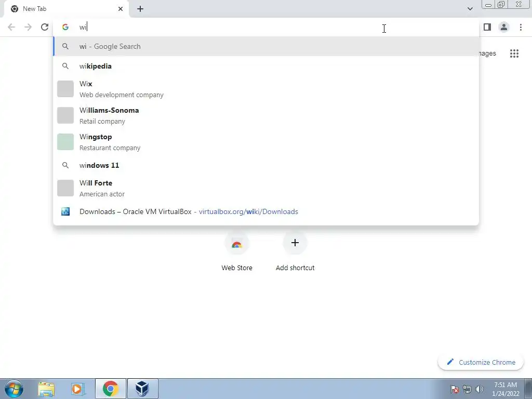Click the Wingstop green thumbnail
Image resolution: width=532 pixels, height=399 pixels.
click(x=65, y=142)
